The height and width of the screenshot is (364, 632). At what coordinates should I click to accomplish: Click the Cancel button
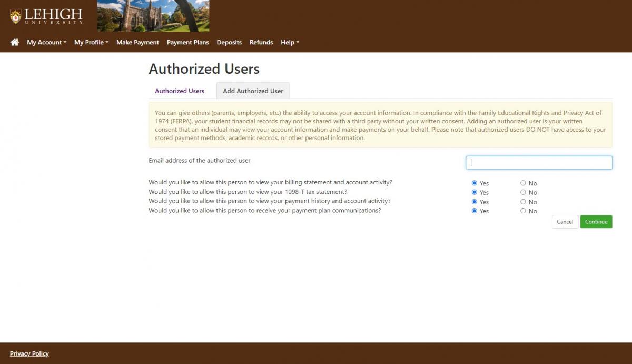[565, 222]
